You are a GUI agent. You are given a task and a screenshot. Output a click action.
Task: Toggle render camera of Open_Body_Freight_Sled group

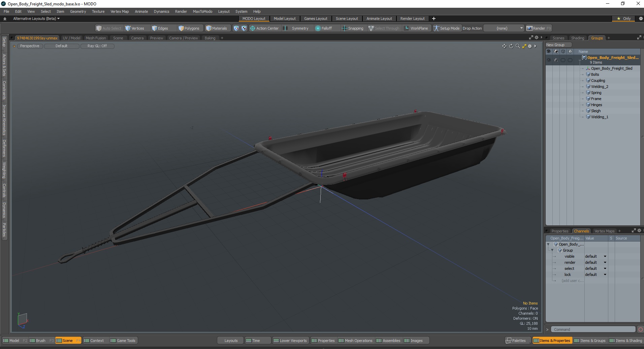[x=556, y=60]
